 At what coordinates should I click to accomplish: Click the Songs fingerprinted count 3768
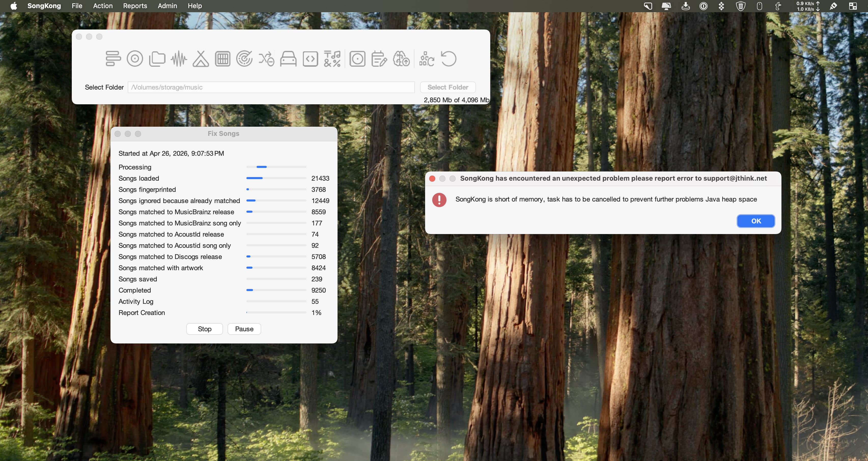click(x=318, y=190)
